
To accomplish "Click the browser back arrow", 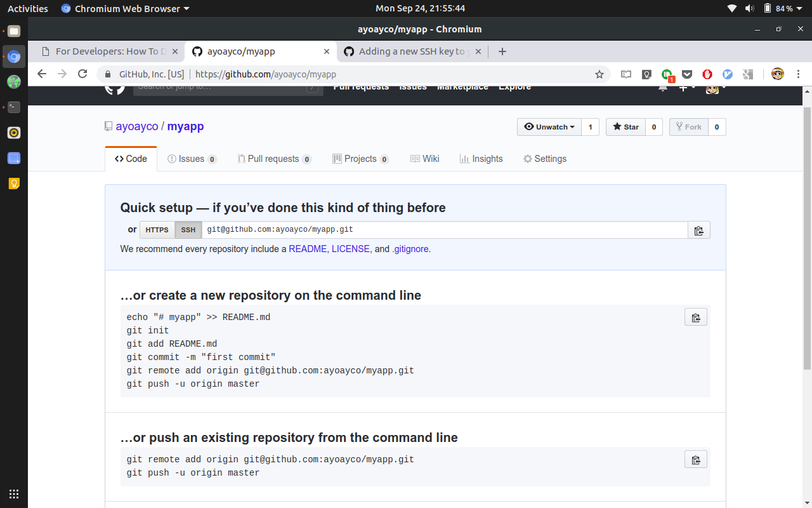I will tap(42, 74).
